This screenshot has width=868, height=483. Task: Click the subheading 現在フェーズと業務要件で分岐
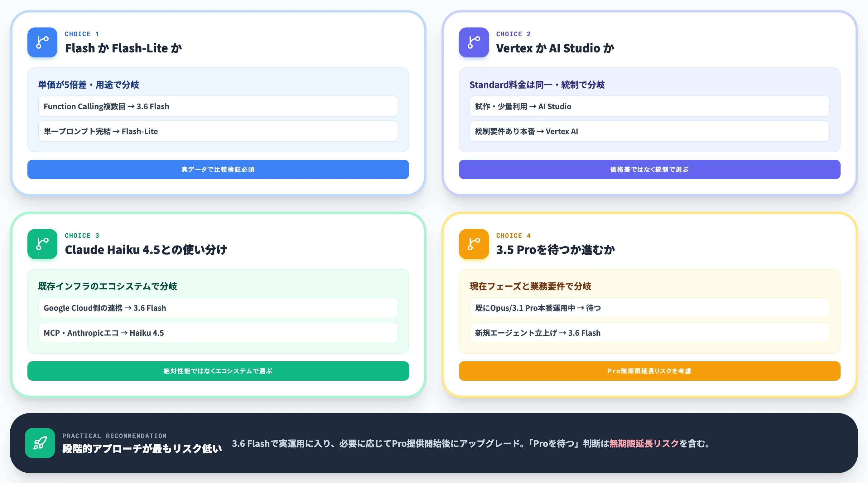click(x=530, y=286)
